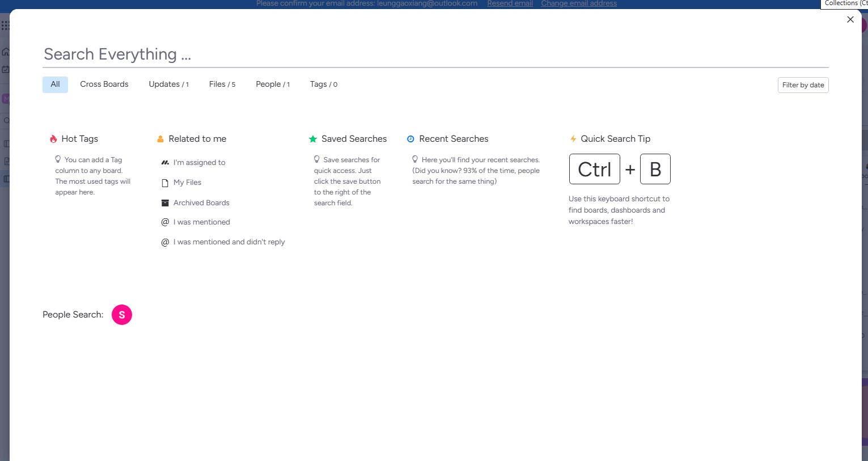Select the All search tab

(55, 84)
